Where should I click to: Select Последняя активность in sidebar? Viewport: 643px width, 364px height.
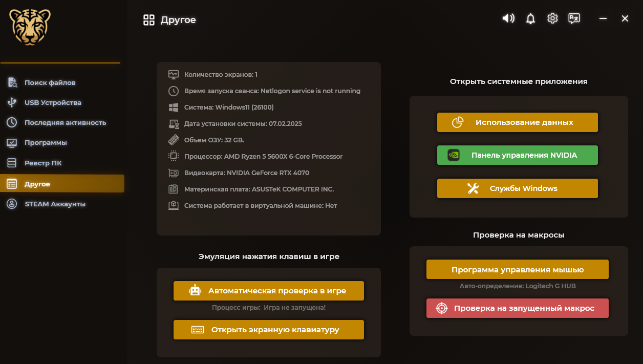coord(65,122)
